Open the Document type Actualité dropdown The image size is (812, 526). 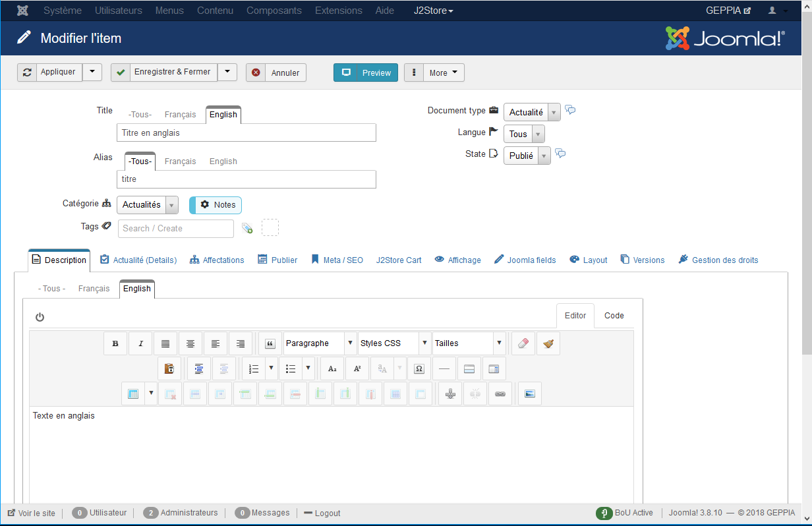[x=533, y=113]
